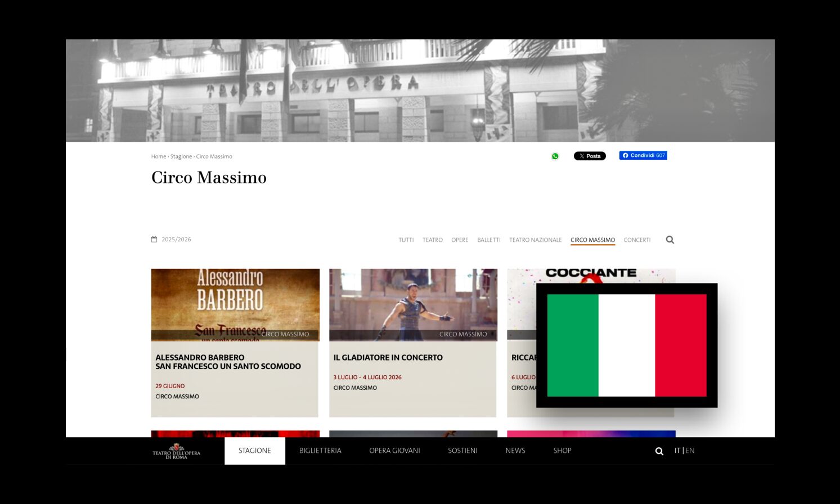
Task: Click the 3 LUGLIO - 4 LUGLIO 2026 date
Action: 367,377
